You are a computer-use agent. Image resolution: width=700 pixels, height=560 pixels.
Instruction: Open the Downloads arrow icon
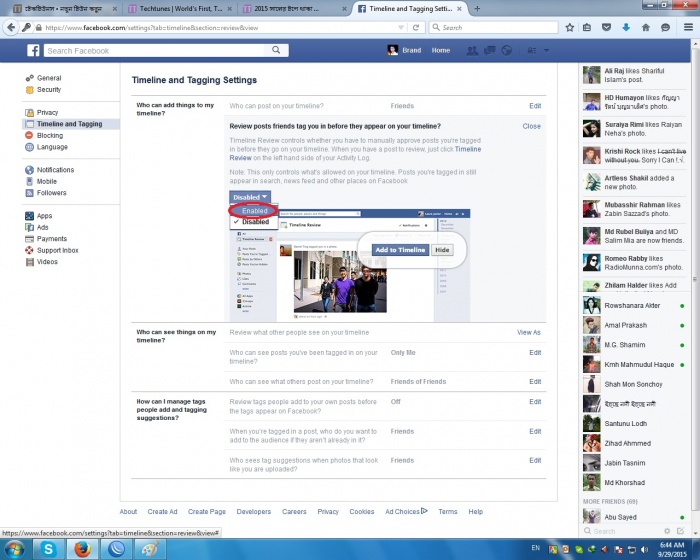pos(626,28)
